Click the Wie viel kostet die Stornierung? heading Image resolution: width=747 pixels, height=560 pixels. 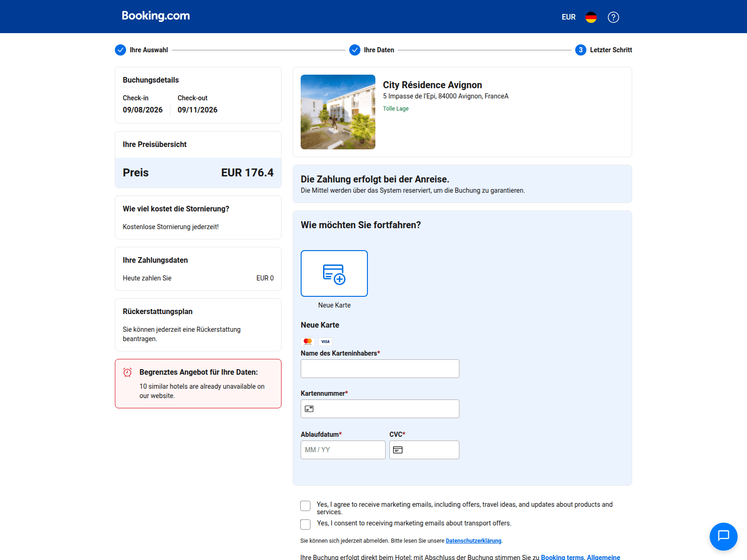coord(176,209)
